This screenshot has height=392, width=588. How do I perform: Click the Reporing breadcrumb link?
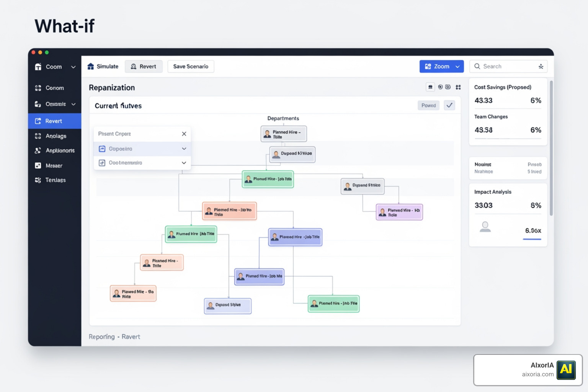point(102,337)
